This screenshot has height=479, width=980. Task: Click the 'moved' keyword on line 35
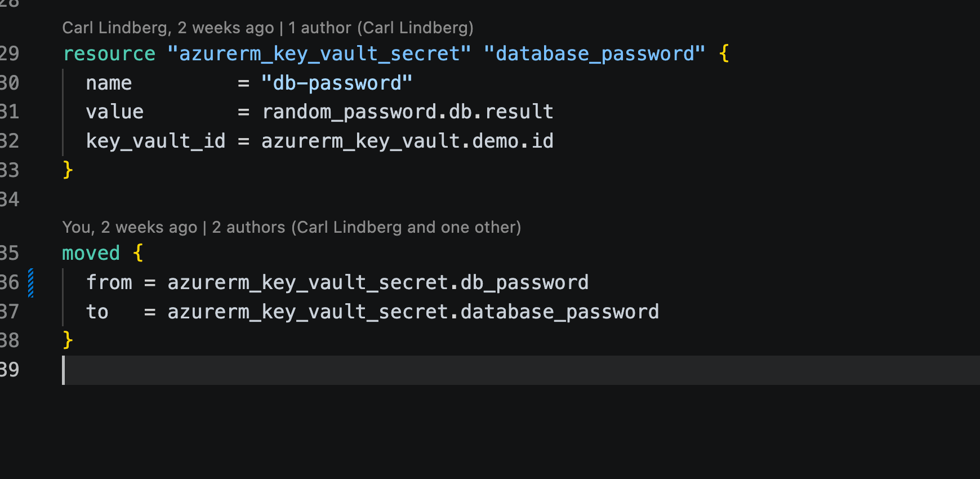[91, 253]
